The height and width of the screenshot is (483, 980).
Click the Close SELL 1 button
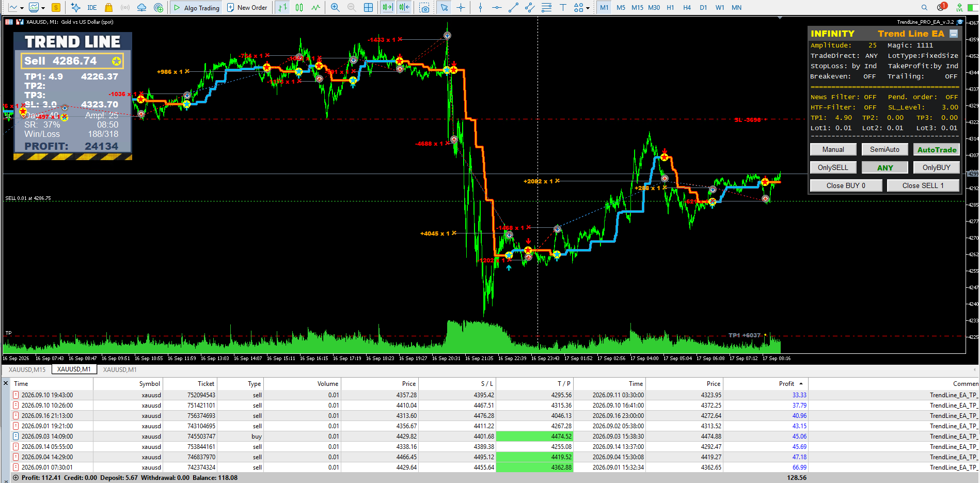pos(923,185)
